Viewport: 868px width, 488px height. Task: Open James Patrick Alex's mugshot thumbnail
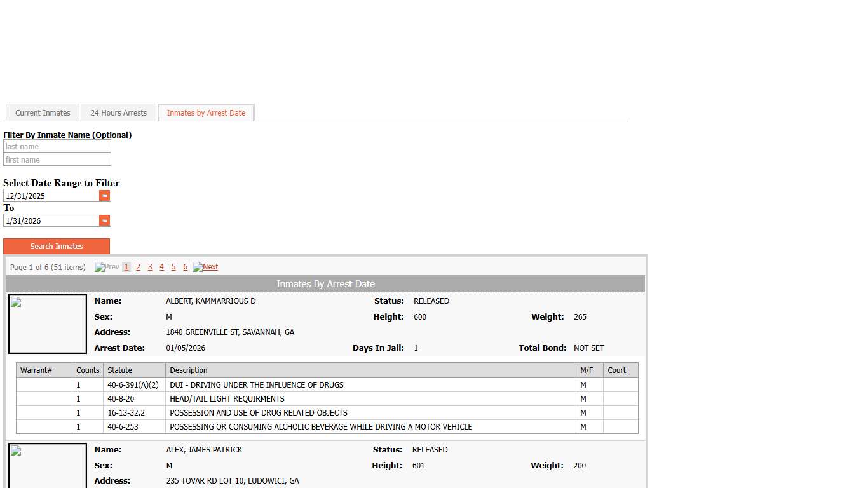[x=48, y=467]
